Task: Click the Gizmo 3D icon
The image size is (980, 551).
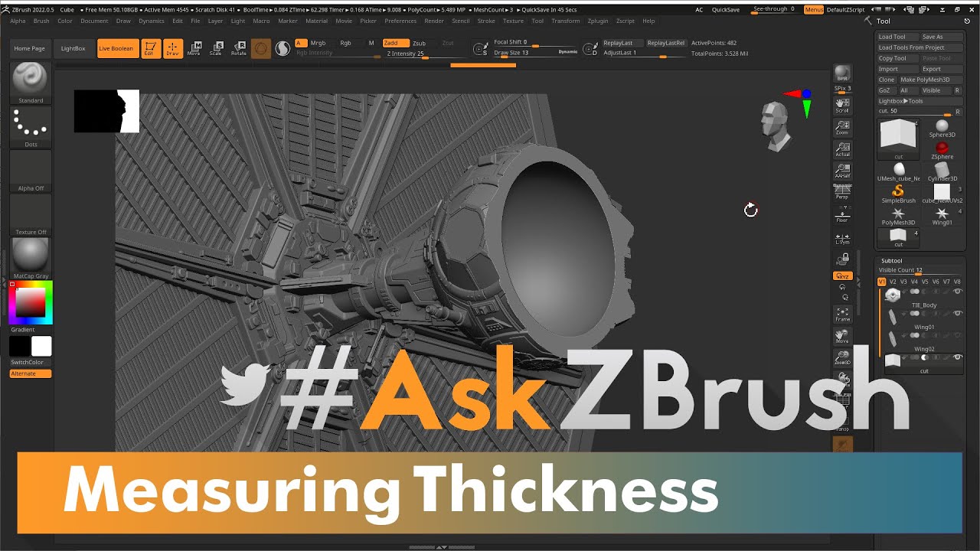Action: [261, 49]
